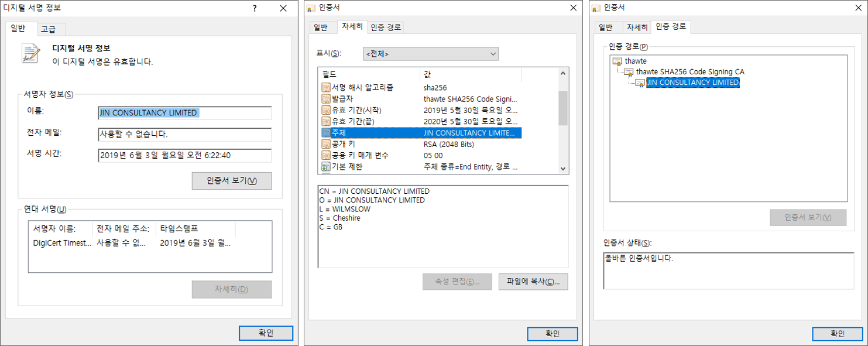Click subject details text area
Viewport: 868px width, 346px height.
pyautogui.click(x=443, y=227)
